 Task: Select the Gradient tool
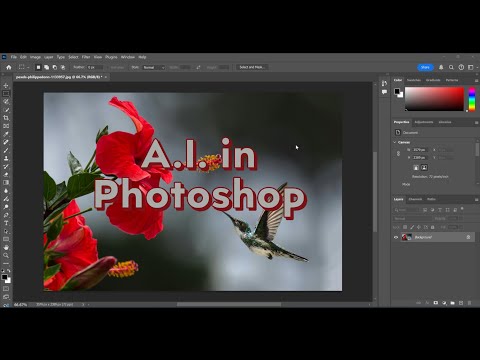6,183
